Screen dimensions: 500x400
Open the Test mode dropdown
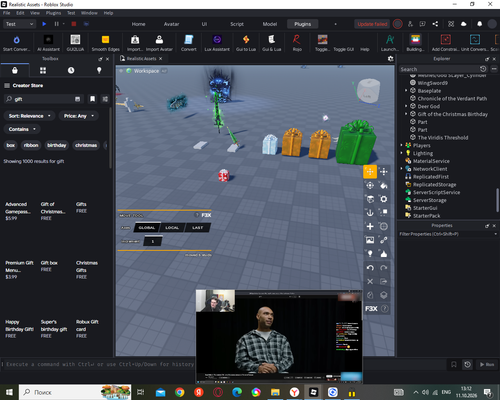click(19, 24)
